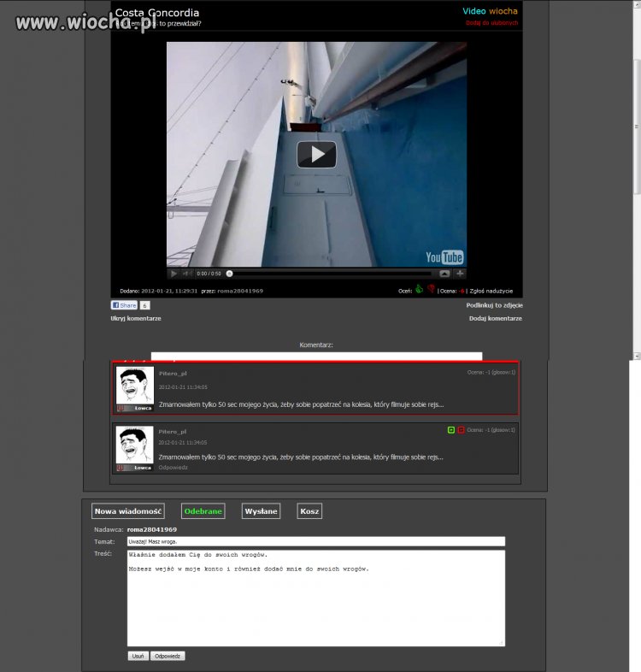Click the fullscreen plus icon in the player
The width and height of the screenshot is (641, 672).
tap(460, 274)
